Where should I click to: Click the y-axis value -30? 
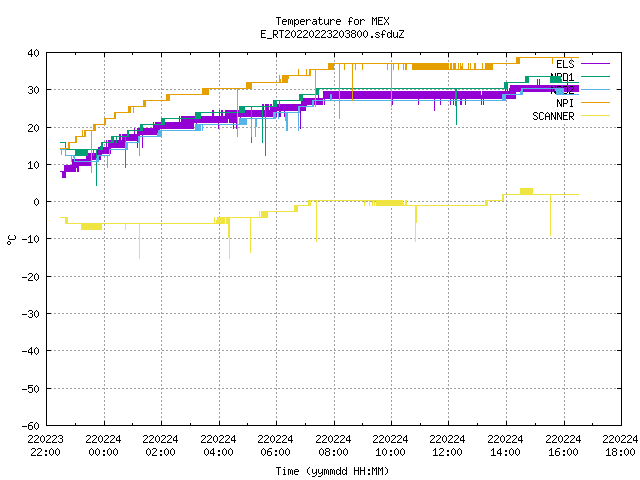tap(31, 314)
